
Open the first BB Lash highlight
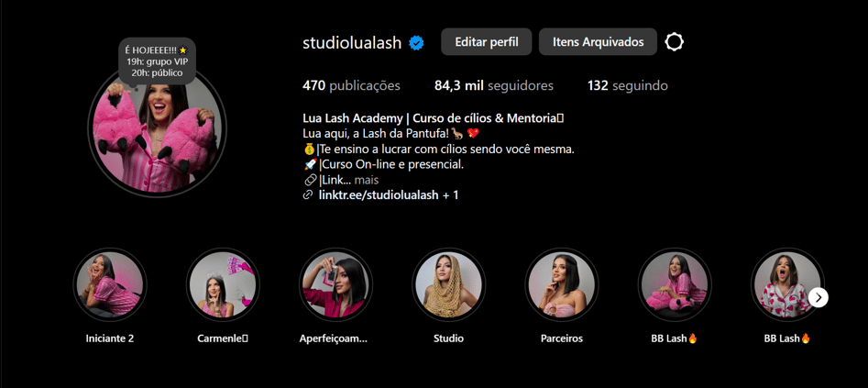coord(675,283)
